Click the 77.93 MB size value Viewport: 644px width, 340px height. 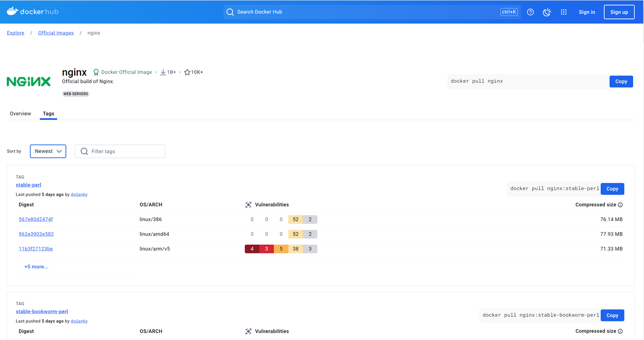[611, 234]
